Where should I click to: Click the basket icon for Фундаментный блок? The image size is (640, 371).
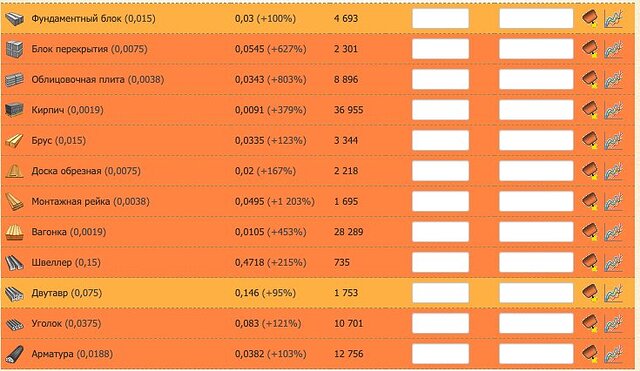[x=590, y=19]
